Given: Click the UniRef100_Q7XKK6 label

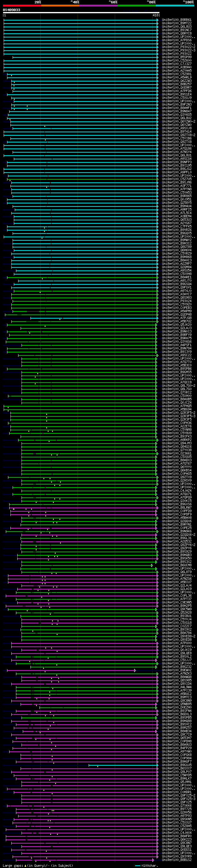Looking at the screenshot, I should coord(177,806).
